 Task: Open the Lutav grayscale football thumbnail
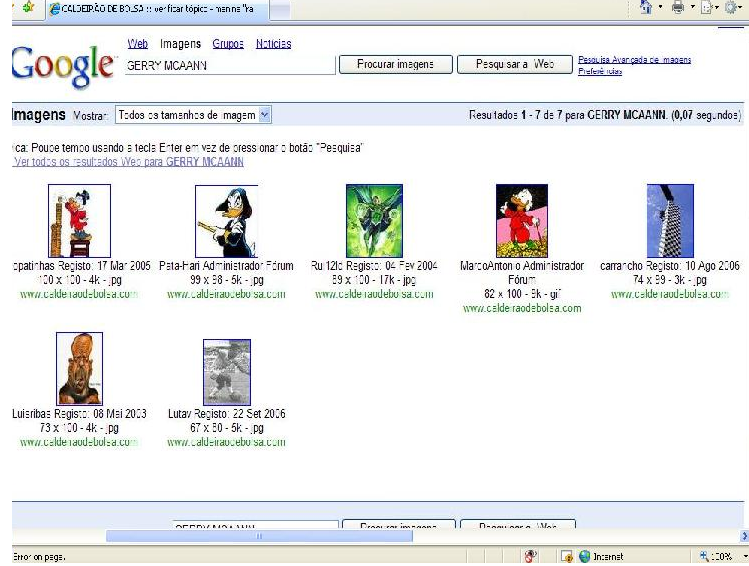(x=227, y=372)
